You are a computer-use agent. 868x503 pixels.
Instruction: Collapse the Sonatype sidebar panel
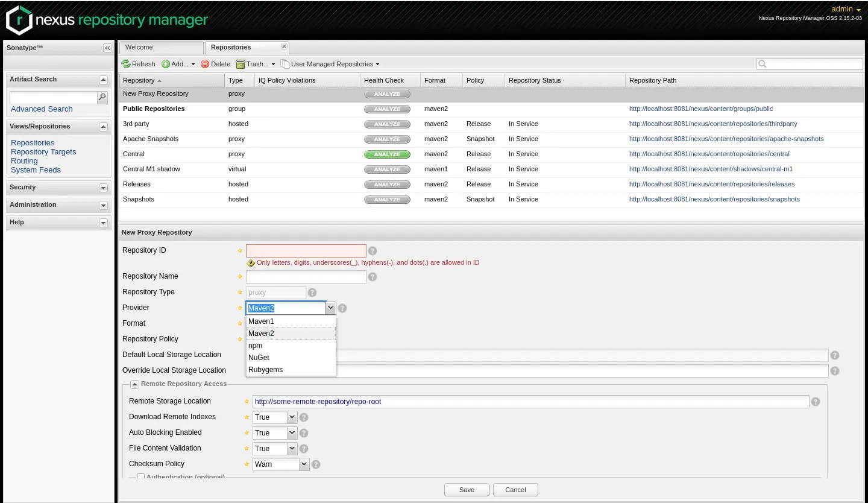coord(107,48)
